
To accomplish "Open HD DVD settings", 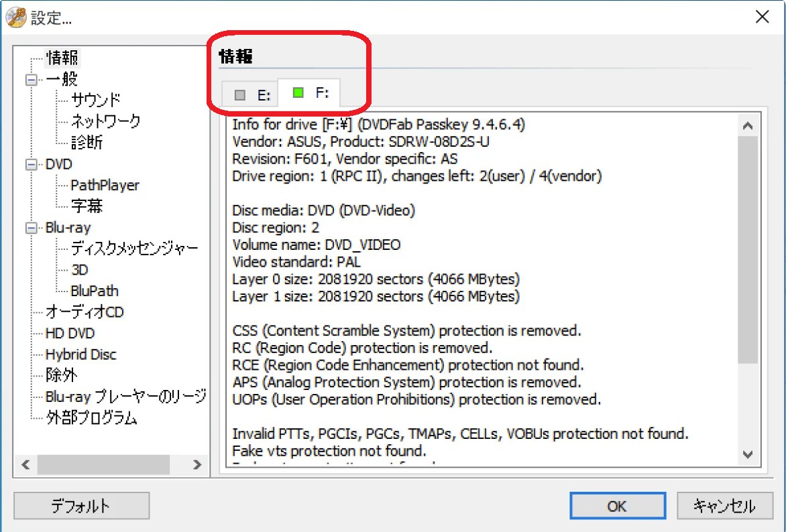I will click(70, 333).
